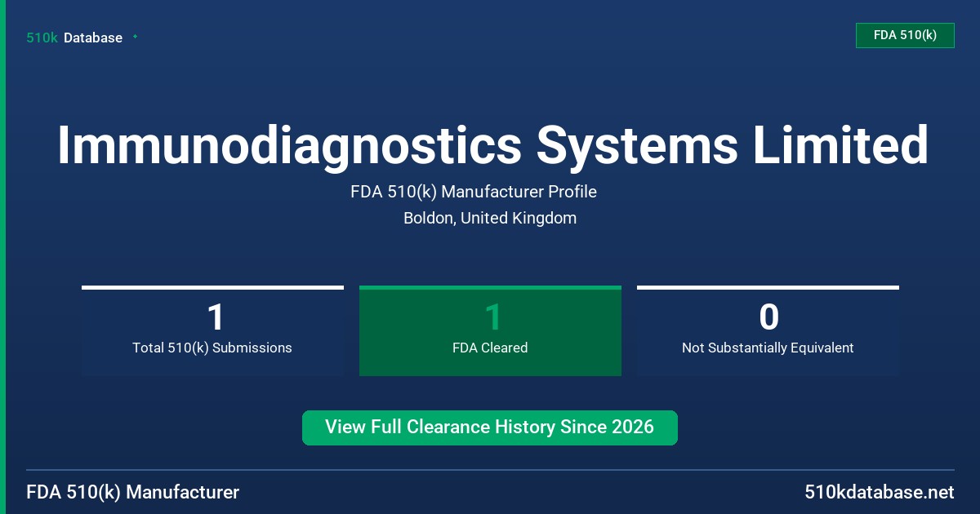980x514 pixels.
Task: Open View Full Clearance History Since 2026
Action: [x=490, y=428]
